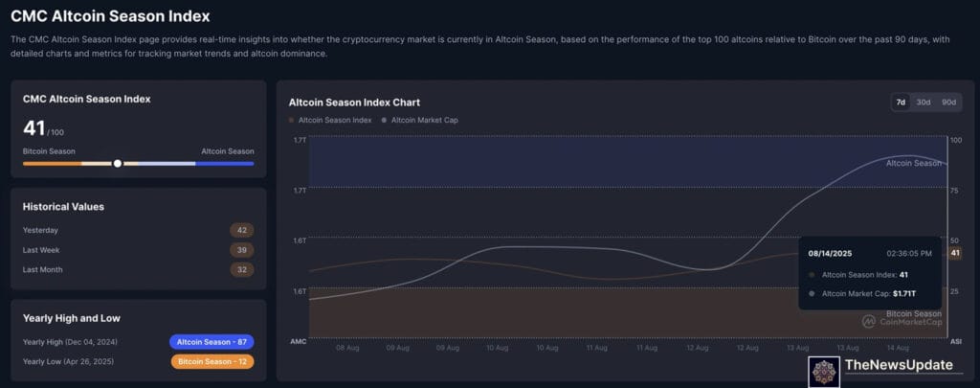Click the ASI axis label on the chart

tap(954, 342)
